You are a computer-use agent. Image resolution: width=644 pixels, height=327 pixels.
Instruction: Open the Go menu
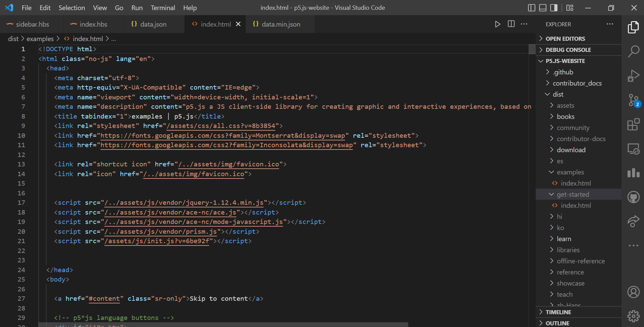119,8
